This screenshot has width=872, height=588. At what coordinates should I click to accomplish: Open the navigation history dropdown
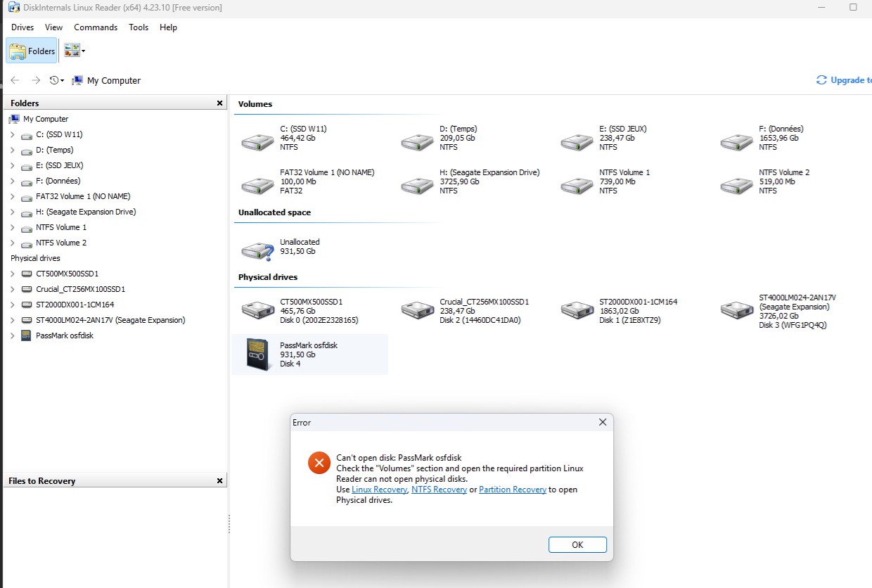point(57,80)
